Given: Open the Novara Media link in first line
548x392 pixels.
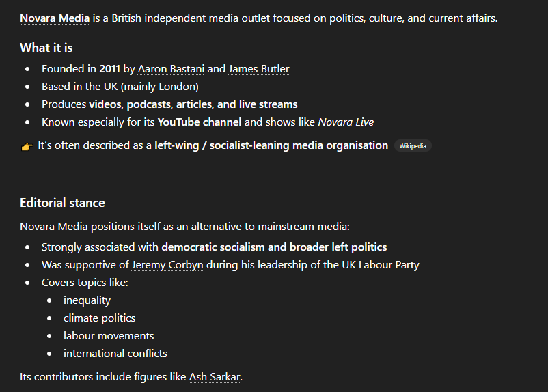Looking at the screenshot, I should point(55,18).
